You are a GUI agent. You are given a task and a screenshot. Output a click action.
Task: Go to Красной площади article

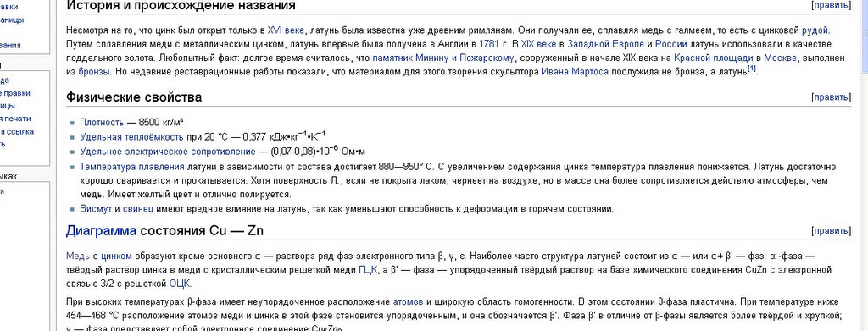point(714,58)
